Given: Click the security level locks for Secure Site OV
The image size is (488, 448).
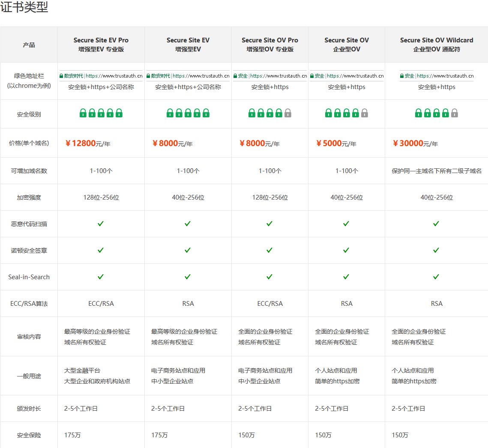Looking at the screenshot, I should 346,113.
